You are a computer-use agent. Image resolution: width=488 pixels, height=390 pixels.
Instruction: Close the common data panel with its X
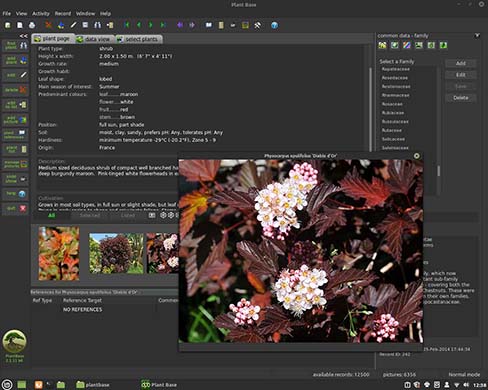[x=477, y=35]
